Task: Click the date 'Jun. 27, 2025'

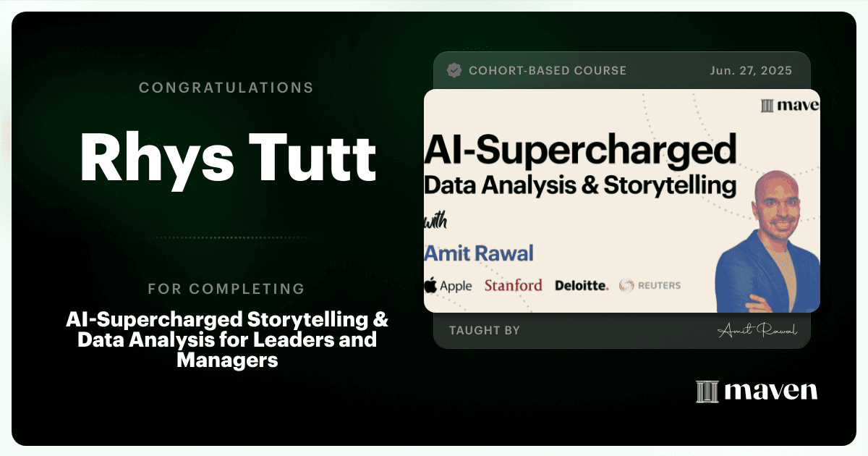Action: pyautogui.click(x=751, y=70)
